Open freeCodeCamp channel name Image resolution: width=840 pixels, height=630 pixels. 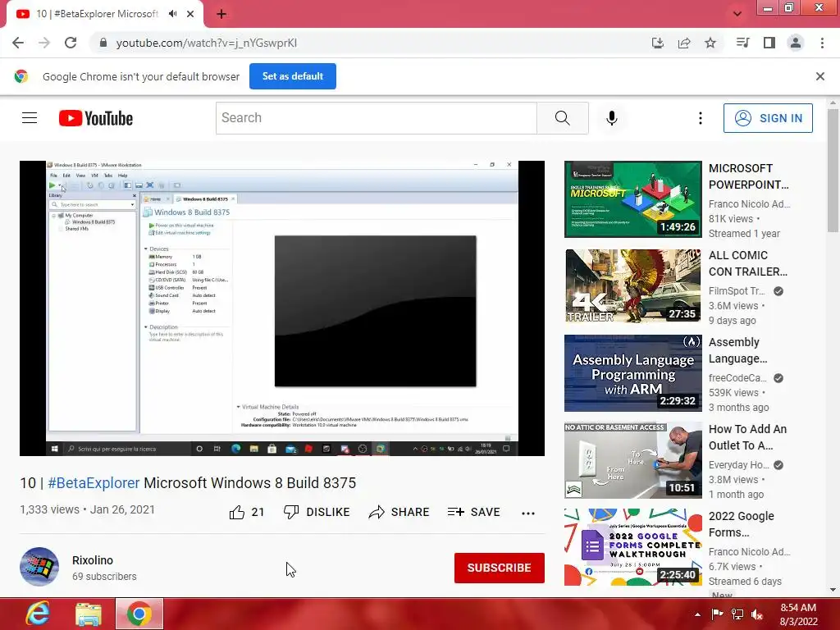(737, 377)
